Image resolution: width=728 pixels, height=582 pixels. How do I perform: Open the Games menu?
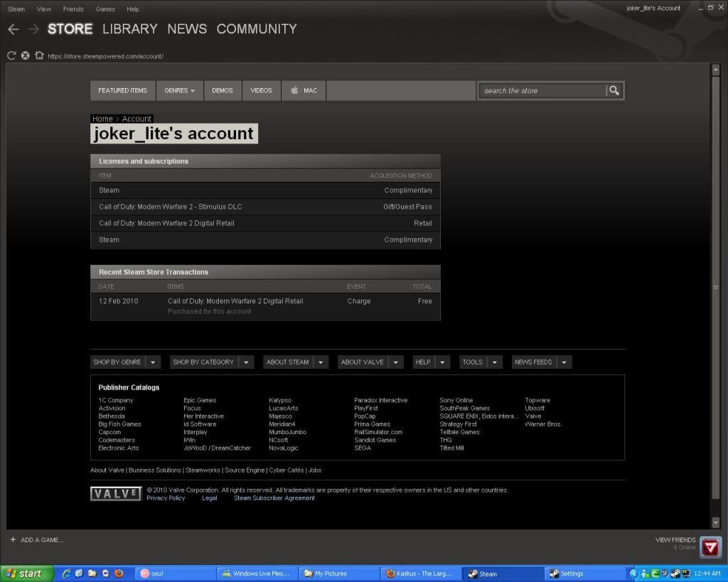pyautogui.click(x=105, y=9)
